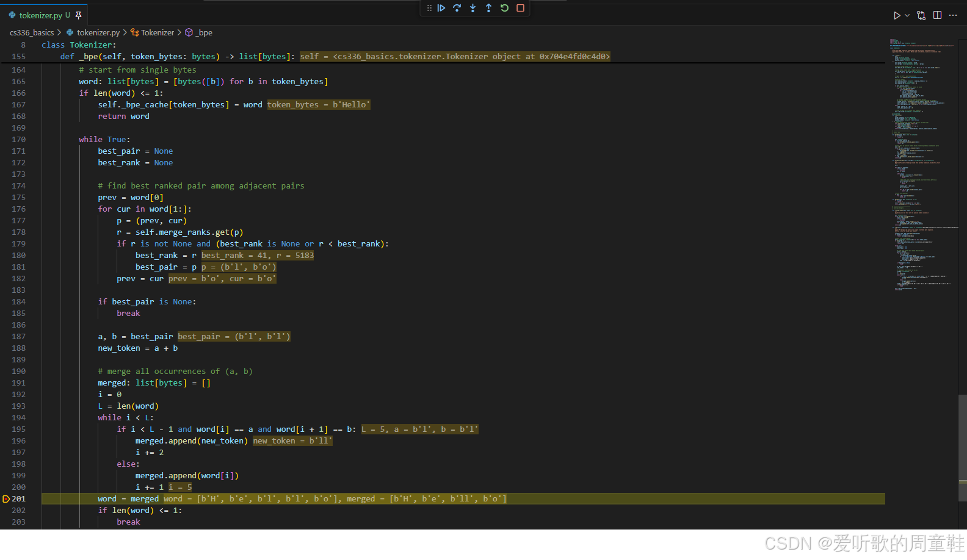Screen dimensions: 967x560
Task: Step over the current line
Action: click(457, 8)
